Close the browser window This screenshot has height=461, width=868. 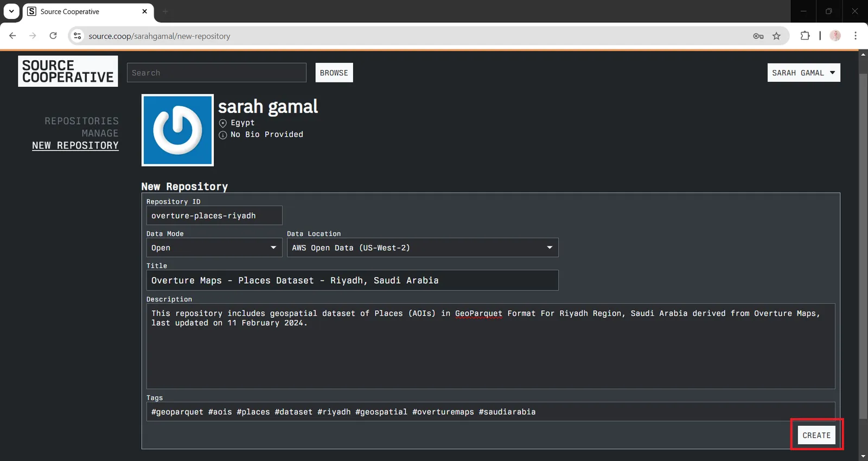(x=855, y=11)
